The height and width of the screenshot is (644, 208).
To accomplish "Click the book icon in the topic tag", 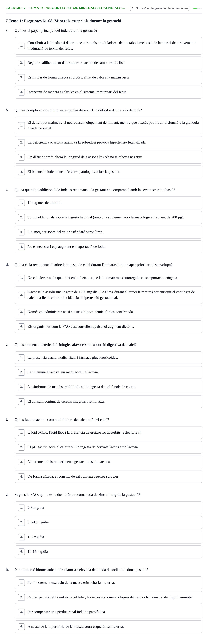I will (133, 8).
